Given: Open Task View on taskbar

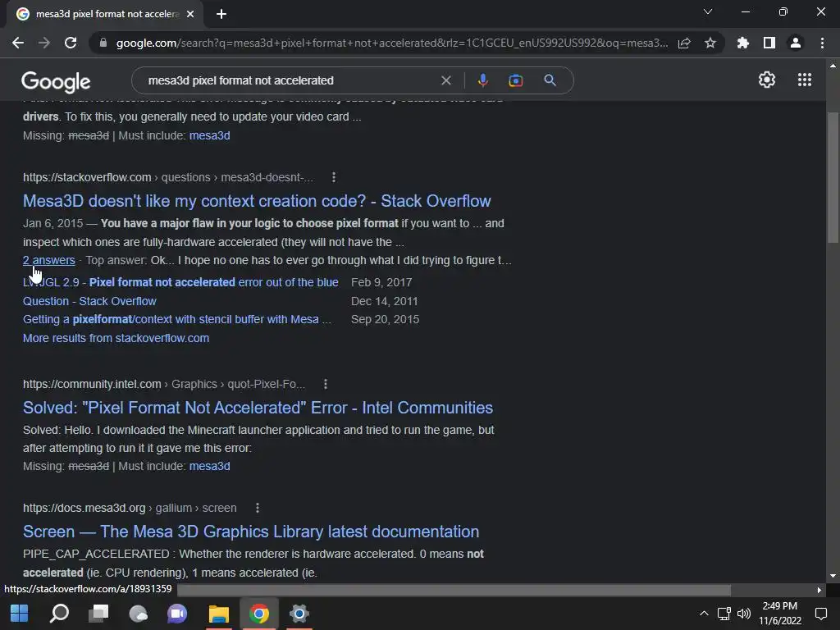Looking at the screenshot, I should (98, 614).
